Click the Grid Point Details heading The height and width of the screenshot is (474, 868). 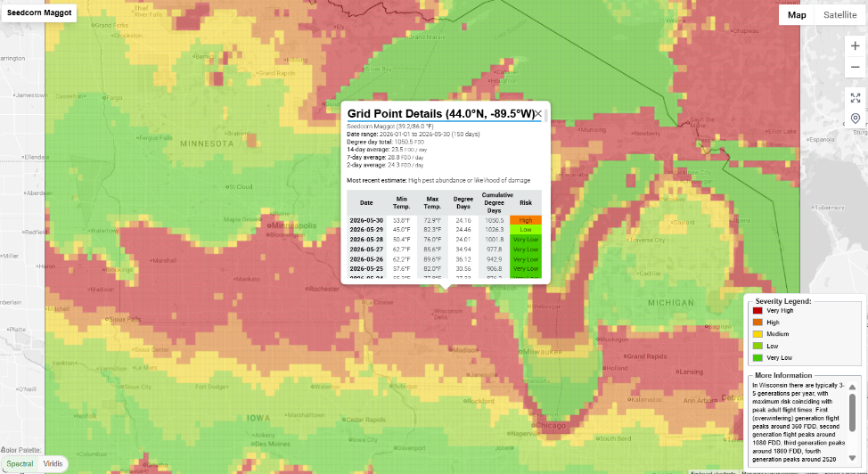click(440, 113)
